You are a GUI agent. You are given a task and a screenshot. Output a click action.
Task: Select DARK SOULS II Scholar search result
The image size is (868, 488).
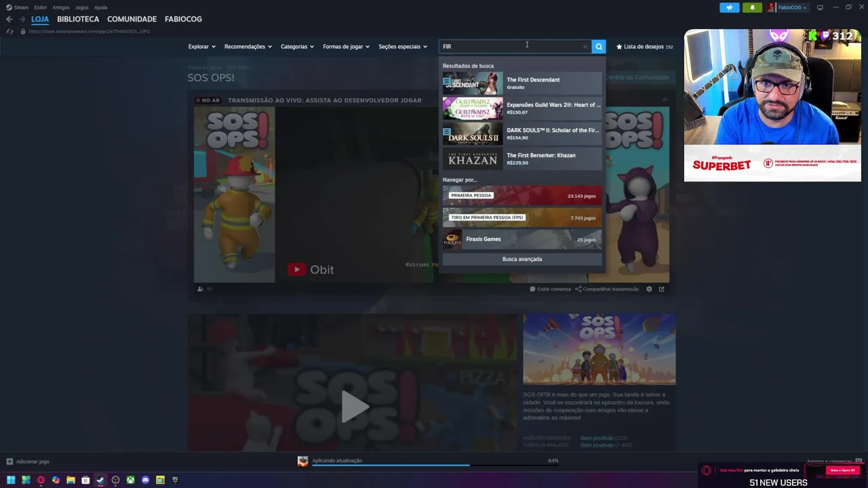tap(522, 134)
